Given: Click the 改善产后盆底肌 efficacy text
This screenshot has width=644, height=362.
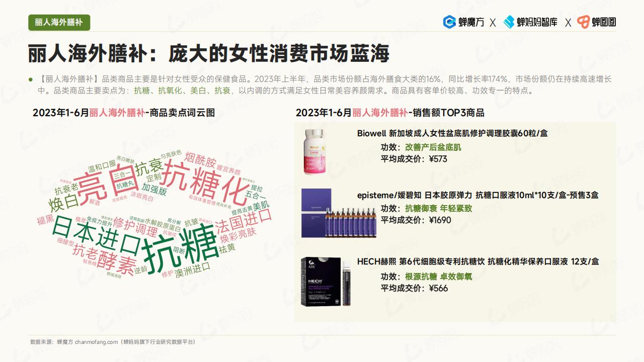Looking at the screenshot, I should coord(433,147).
